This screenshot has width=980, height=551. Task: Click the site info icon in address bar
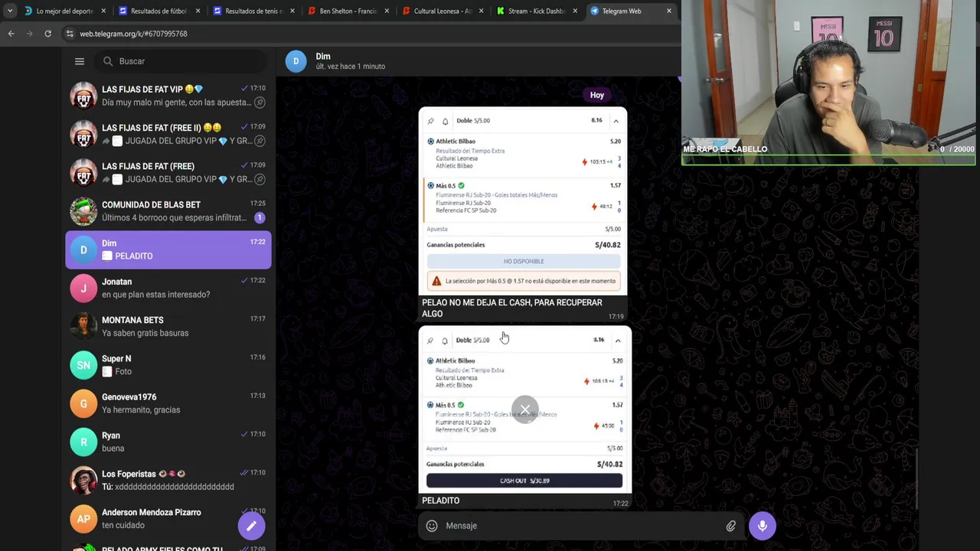(x=70, y=34)
